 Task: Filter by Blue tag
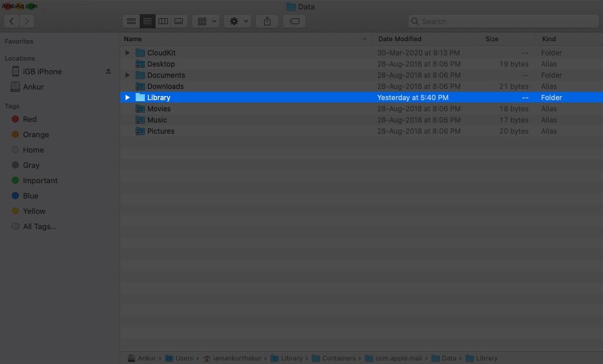pyautogui.click(x=31, y=196)
